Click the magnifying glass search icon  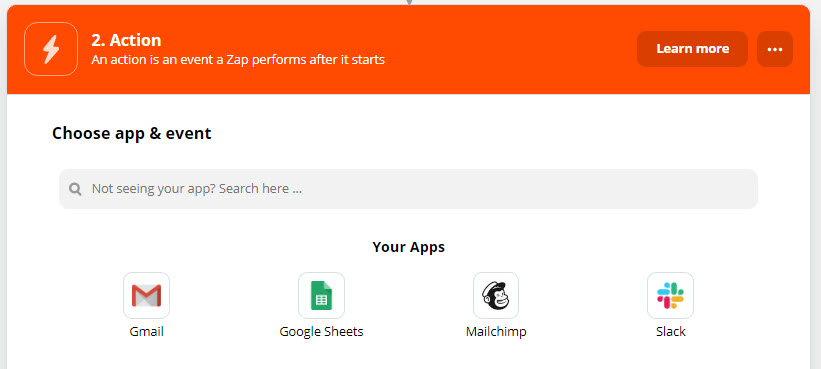click(x=75, y=189)
